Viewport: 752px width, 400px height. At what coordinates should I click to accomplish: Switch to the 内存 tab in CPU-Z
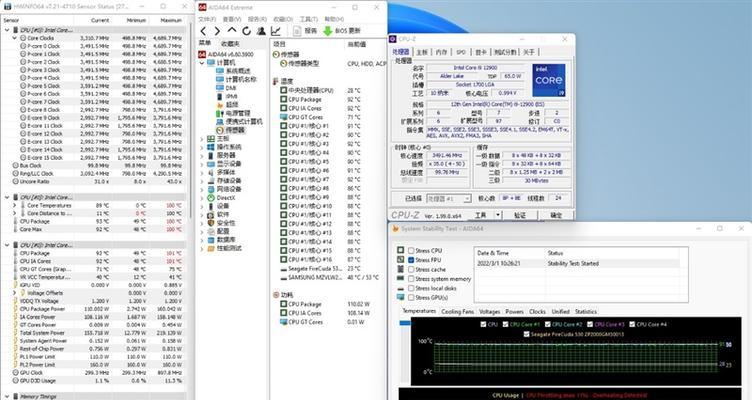click(441, 52)
